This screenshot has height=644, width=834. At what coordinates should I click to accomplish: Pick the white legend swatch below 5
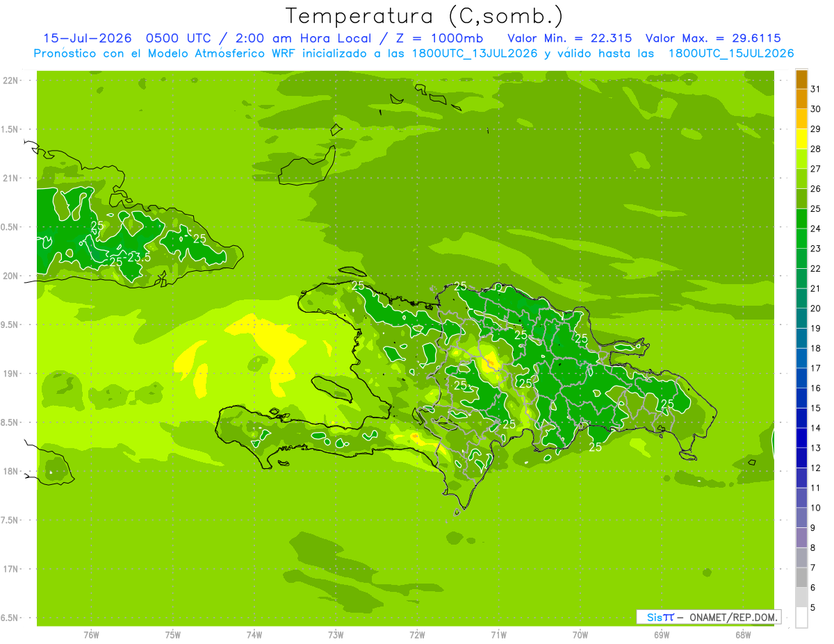coord(801,618)
